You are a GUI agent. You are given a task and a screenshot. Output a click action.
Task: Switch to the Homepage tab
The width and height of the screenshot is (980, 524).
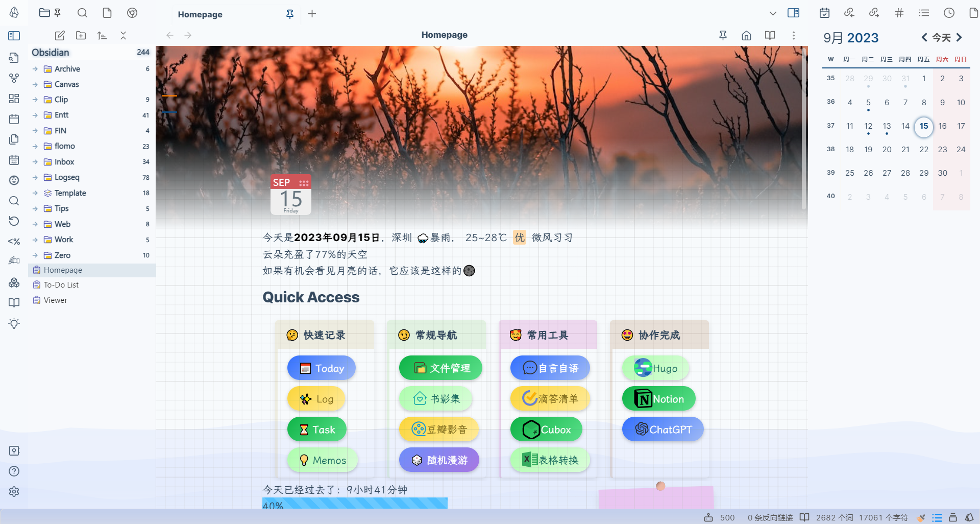[200, 14]
